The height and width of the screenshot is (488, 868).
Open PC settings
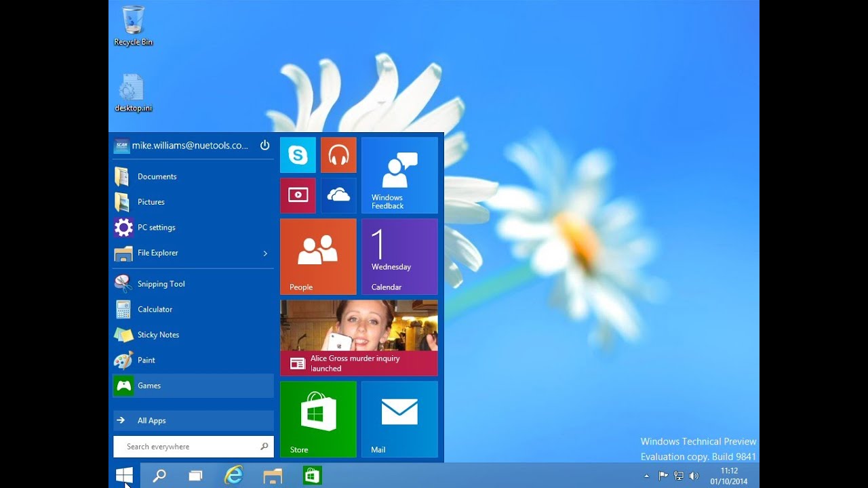coord(193,227)
